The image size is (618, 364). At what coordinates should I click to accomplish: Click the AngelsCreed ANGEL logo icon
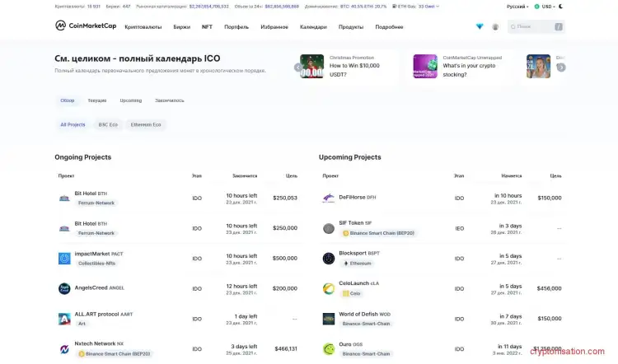click(x=64, y=288)
